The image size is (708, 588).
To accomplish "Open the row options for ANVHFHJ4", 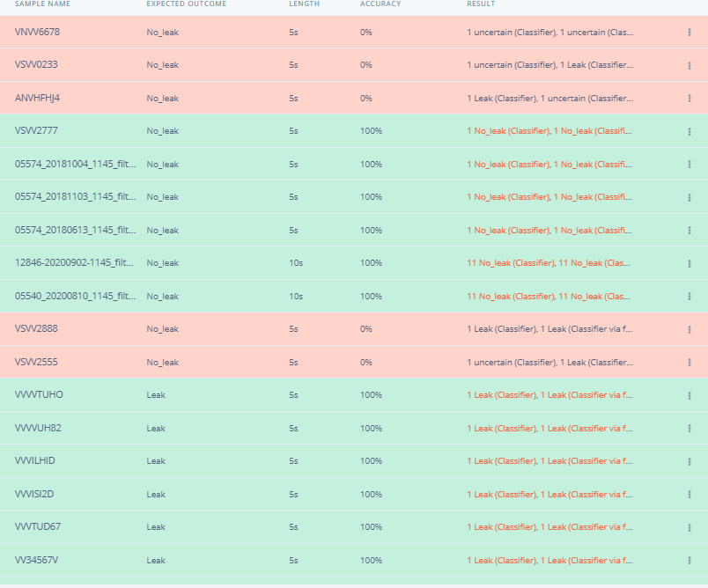I will point(689,99).
